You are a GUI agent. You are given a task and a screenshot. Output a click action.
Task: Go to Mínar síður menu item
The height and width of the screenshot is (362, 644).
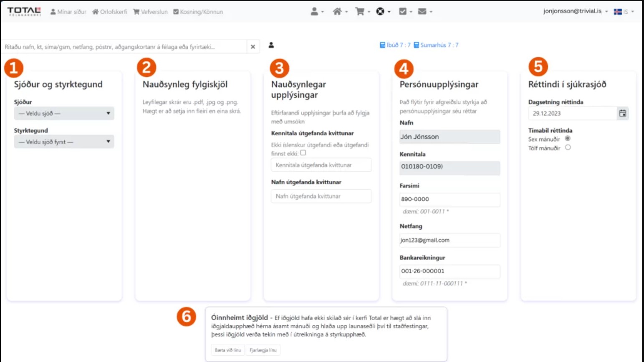tap(68, 12)
